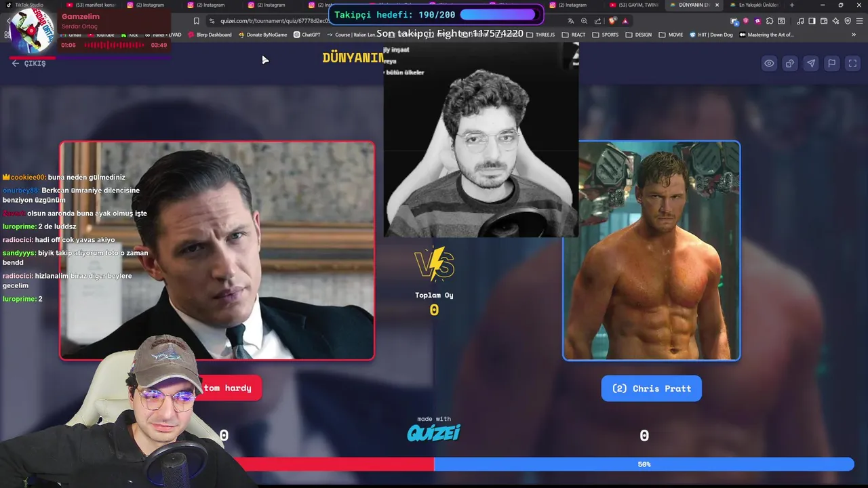
Task: Click the music note media control icon
Action: point(801,21)
